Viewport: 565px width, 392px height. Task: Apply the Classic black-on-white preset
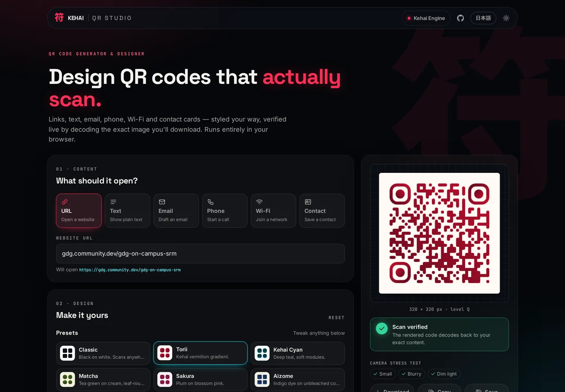tap(103, 353)
